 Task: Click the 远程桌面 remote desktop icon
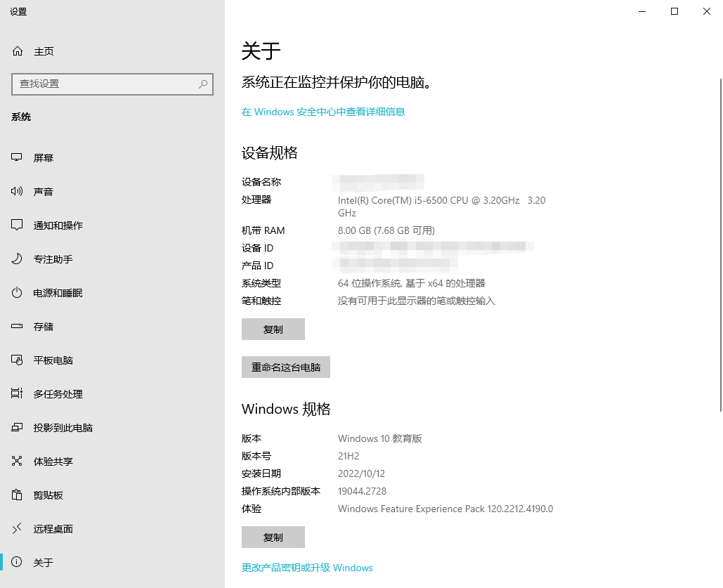17,528
